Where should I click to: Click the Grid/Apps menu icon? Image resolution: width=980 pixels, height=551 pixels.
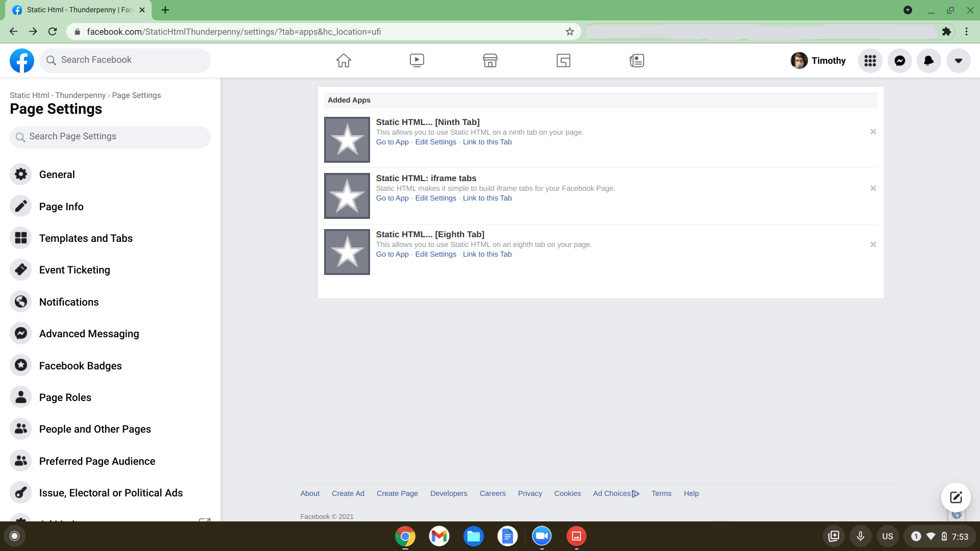click(x=870, y=61)
